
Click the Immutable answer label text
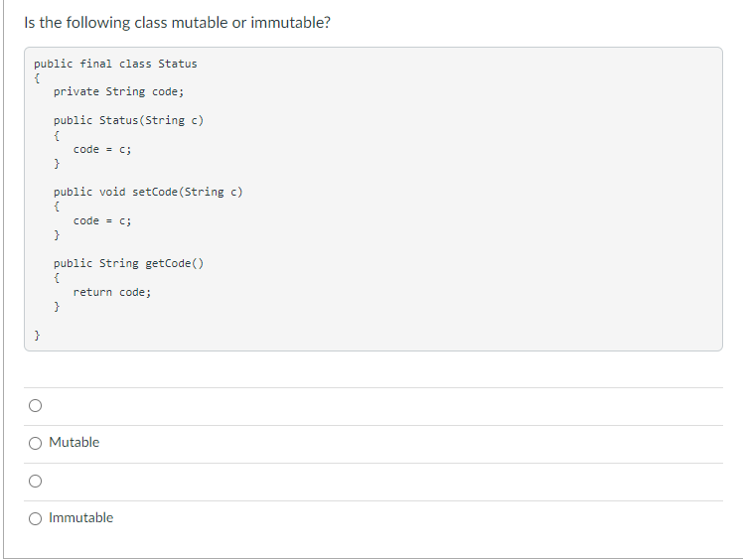tap(81, 517)
